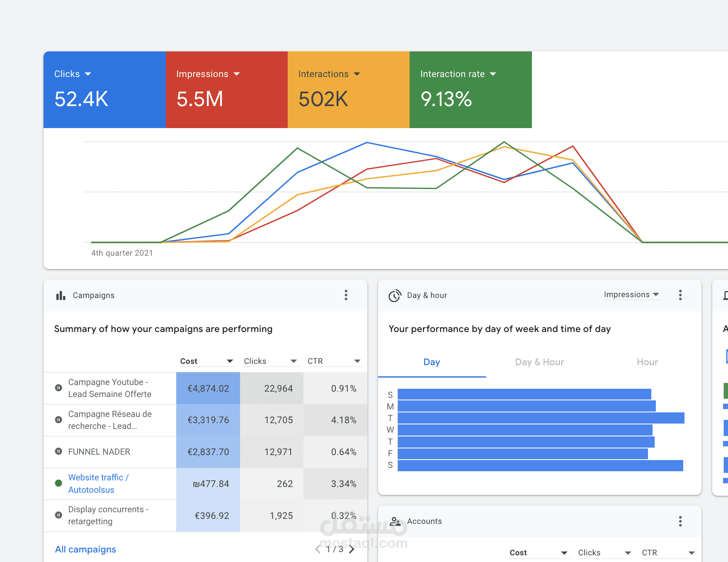Open the Day & hour card three-dot menu

680,295
